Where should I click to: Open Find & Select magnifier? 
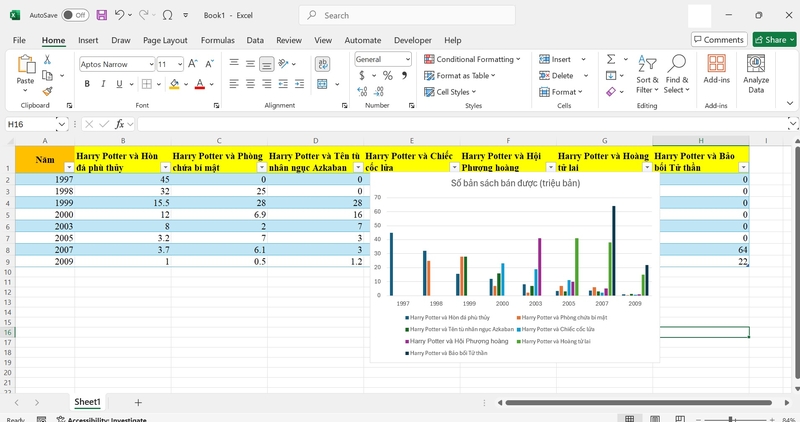tap(677, 75)
